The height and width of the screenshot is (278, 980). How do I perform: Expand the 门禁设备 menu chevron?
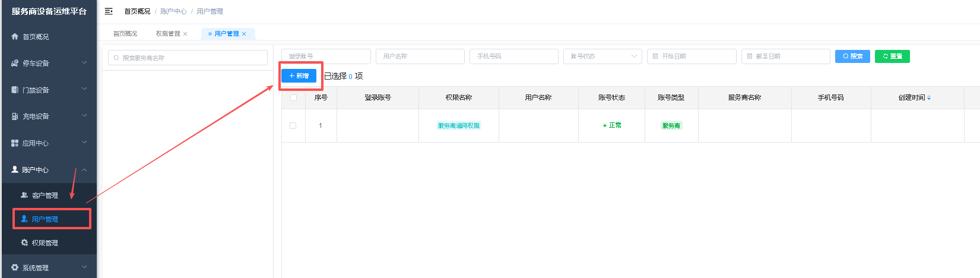point(84,89)
